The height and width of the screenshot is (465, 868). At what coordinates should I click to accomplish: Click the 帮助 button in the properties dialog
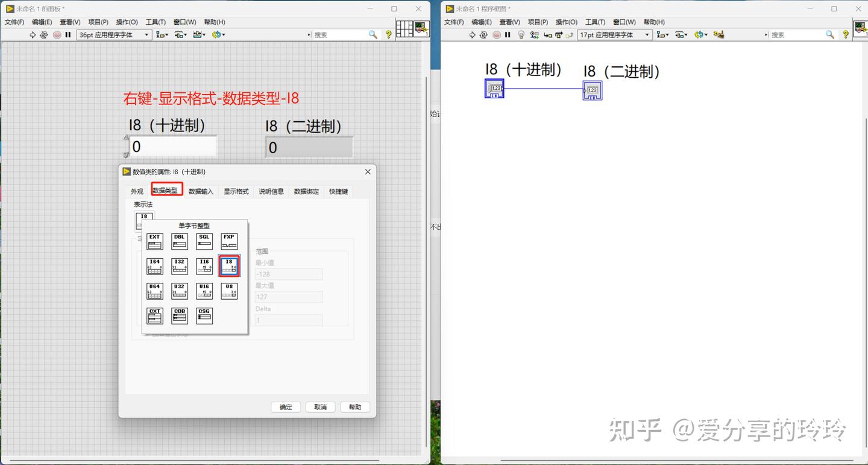click(355, 406)
